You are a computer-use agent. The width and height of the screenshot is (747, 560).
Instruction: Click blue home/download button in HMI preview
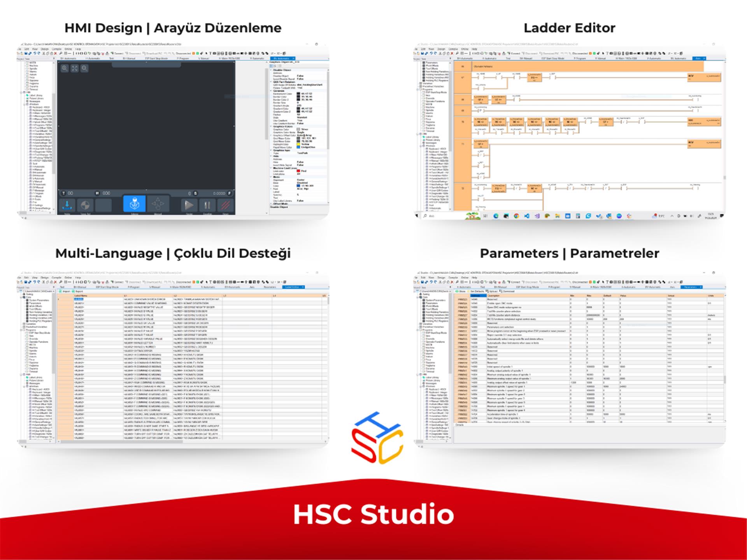[x=67, y=205]
